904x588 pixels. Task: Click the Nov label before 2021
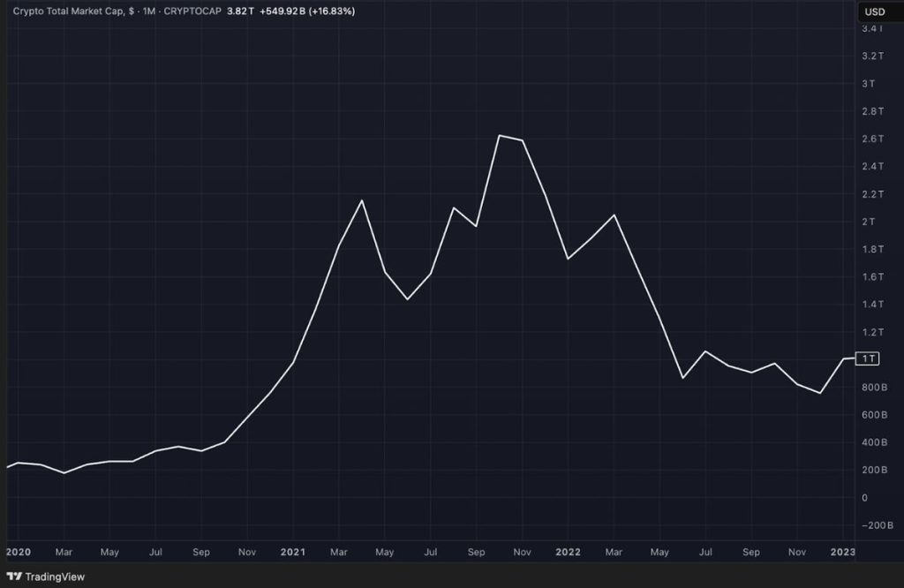(247, 552)
